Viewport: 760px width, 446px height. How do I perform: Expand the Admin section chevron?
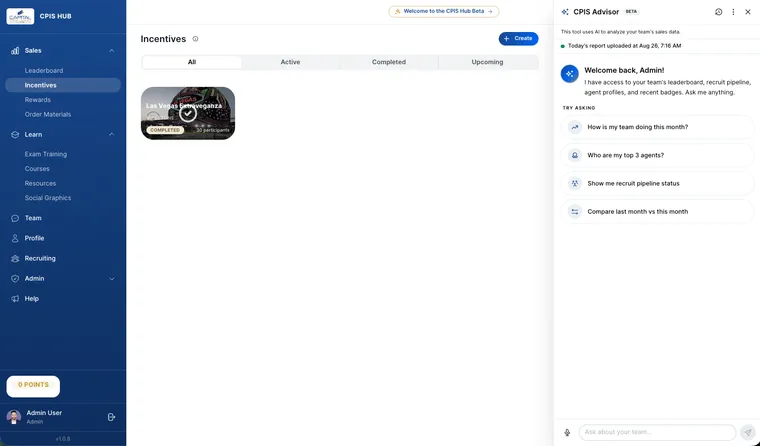pyautogui.click(x=111, y=279)
